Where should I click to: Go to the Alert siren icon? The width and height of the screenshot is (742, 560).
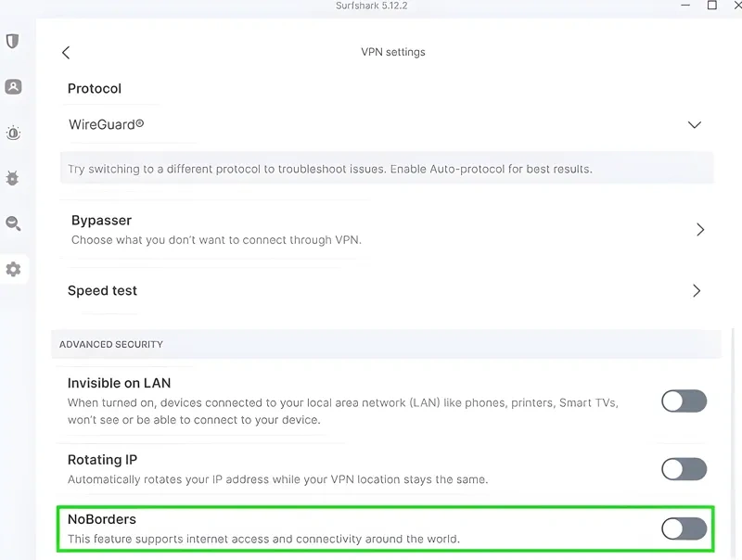[x=13, y=133]
